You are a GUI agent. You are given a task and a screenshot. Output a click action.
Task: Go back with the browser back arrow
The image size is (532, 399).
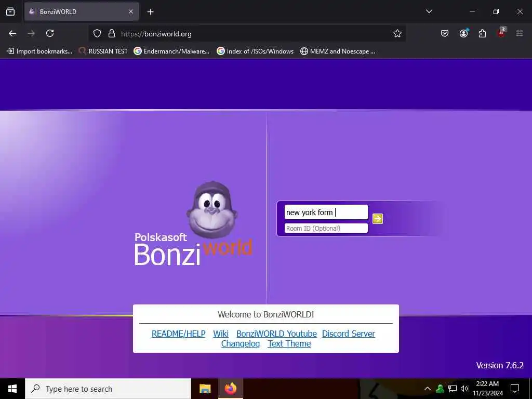point(12,33)
